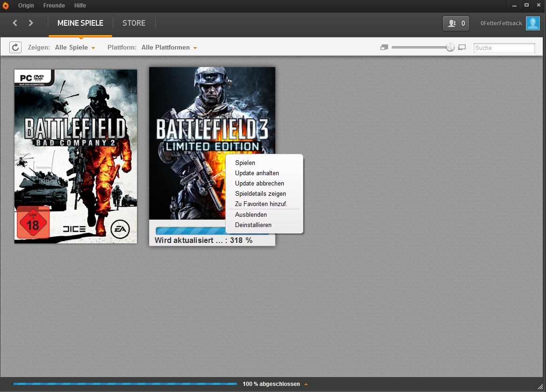The height and width of the screenshot is (392, 546).
Task: Click the Origin logo icon
Action: coord(6,6)
